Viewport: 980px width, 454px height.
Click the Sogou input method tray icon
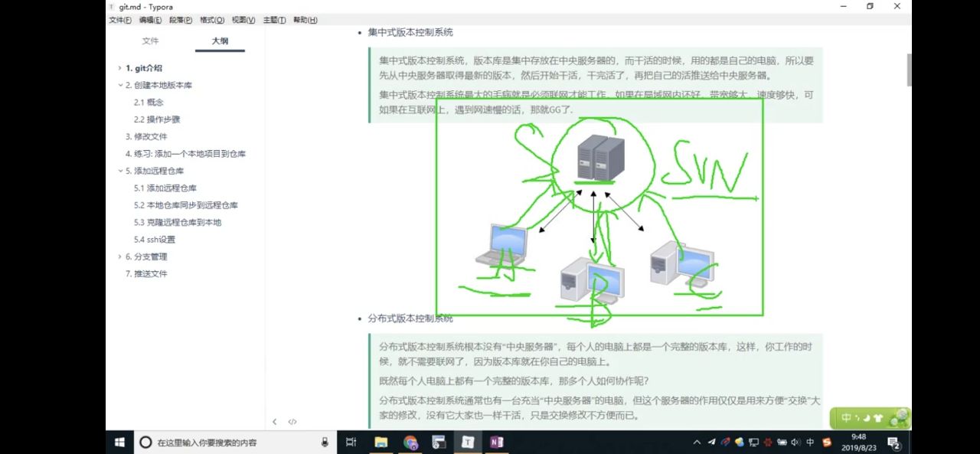coord(826,442)
